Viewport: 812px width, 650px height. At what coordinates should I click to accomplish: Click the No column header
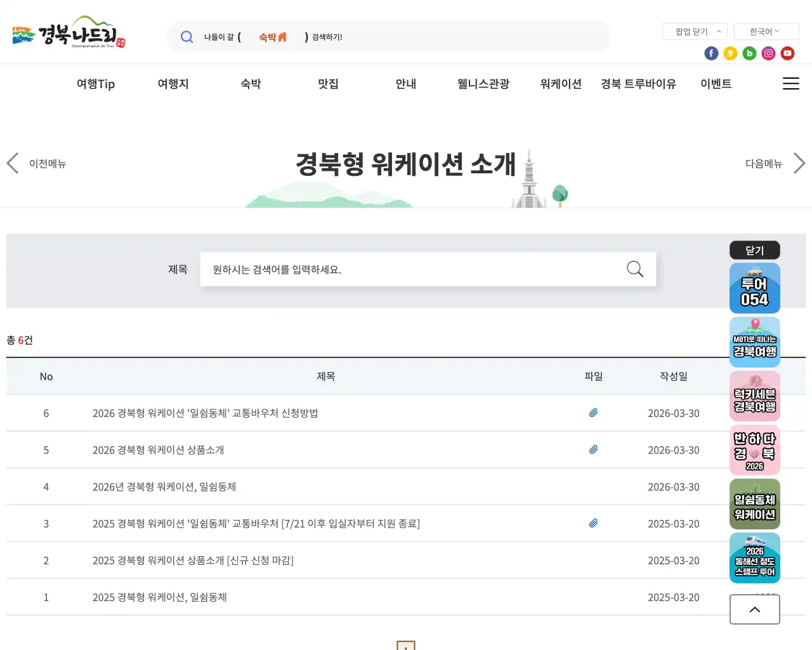point(46,376)
